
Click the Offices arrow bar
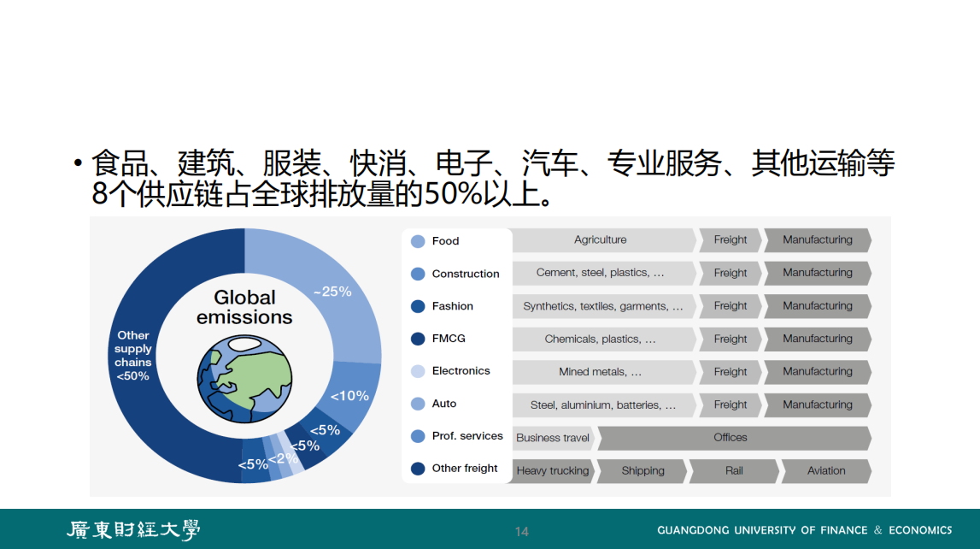point(731,438)
